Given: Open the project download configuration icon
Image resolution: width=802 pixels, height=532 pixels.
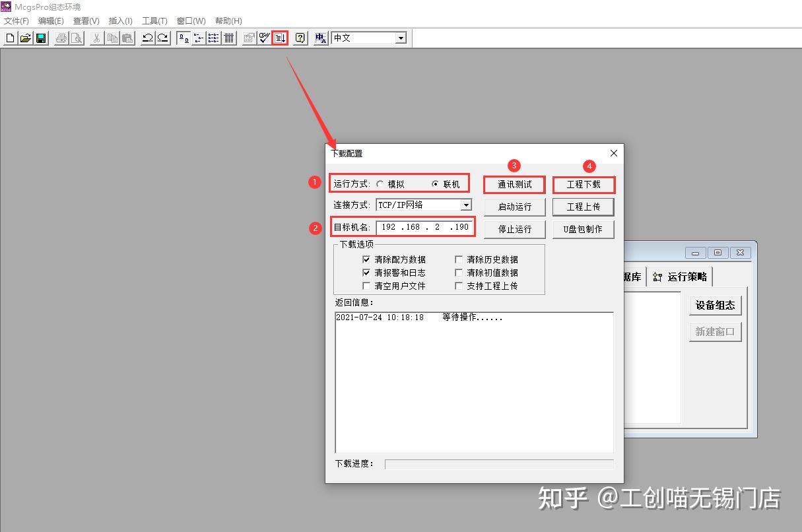Looking at the screenshot, I should [279, 38].
